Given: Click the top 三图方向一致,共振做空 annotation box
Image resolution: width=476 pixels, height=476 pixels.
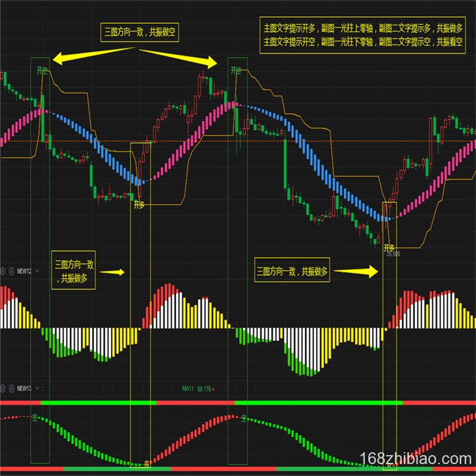Looking at the screenshot, I should coord(139,33).
